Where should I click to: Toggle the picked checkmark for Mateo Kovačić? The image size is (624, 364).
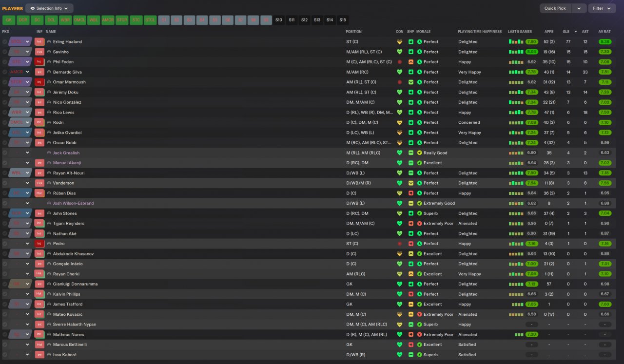5,314
